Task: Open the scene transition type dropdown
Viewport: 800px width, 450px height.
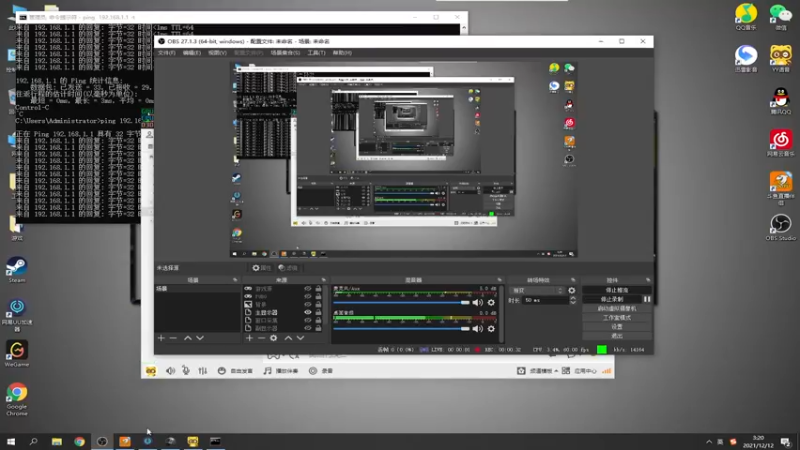Action: [x=538, y=290]
